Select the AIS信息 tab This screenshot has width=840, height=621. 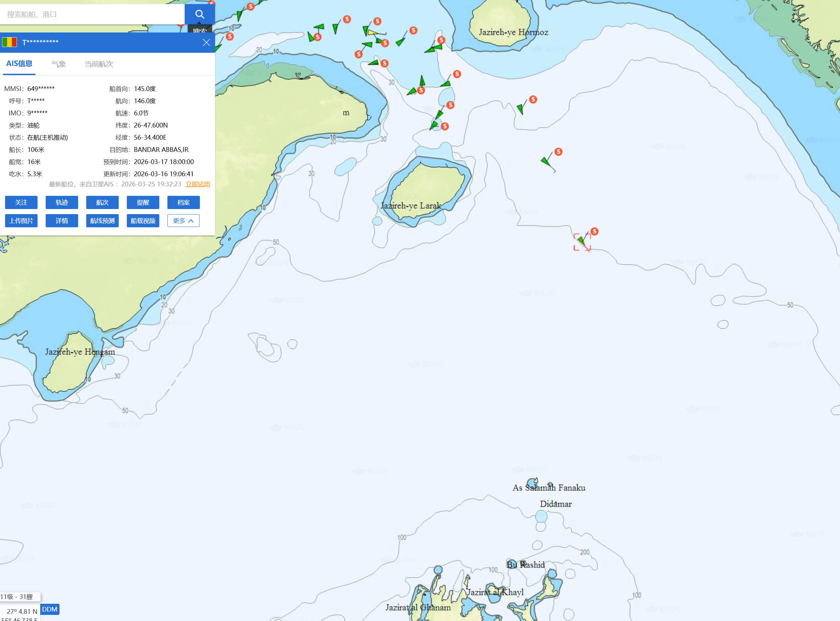(x=19, y=64)
